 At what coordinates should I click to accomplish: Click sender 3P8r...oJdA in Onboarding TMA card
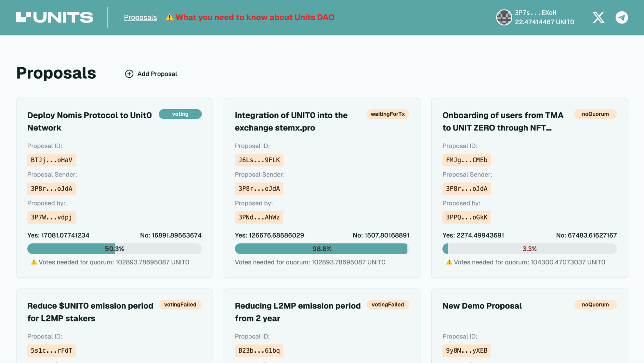(x=466, y=189)
